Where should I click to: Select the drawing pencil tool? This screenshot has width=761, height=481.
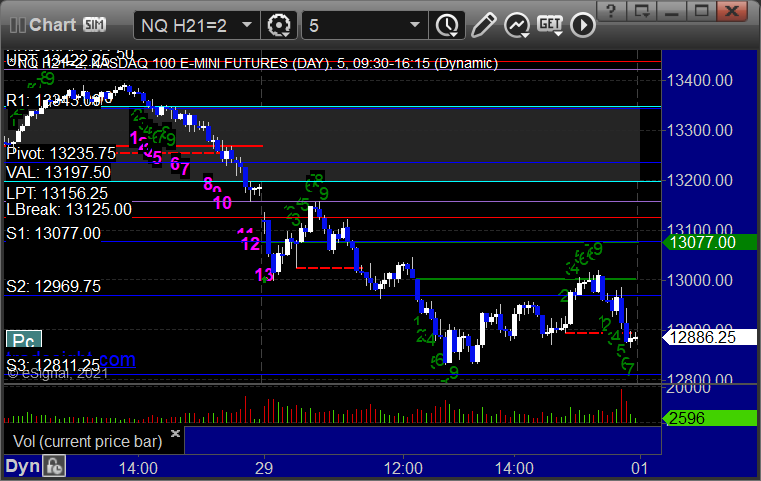tap(483, 25)
